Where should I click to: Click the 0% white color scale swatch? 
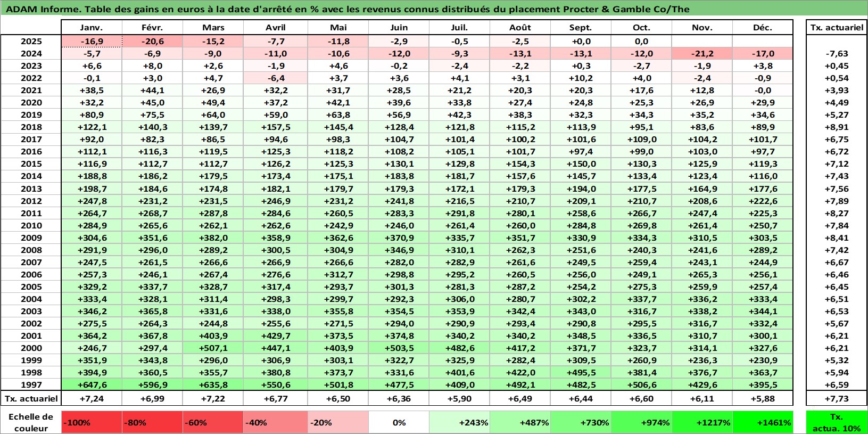(399, 422)
